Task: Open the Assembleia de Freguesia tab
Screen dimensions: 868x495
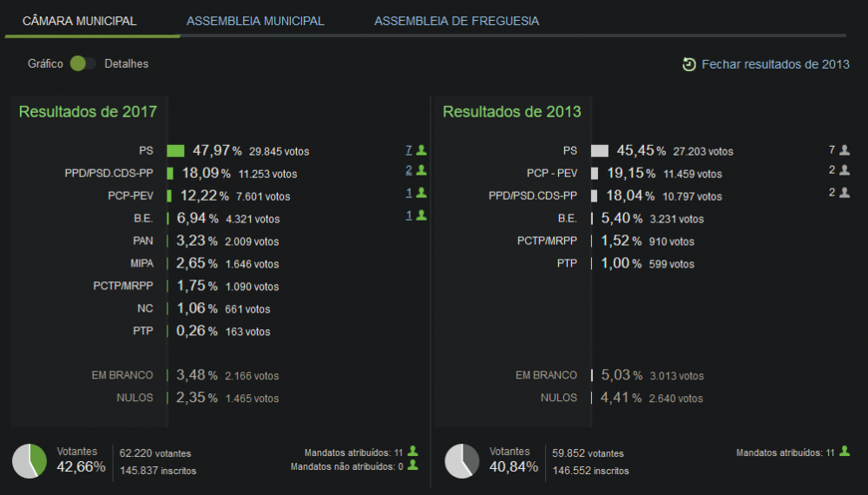Action: click(x=457, y=21)
